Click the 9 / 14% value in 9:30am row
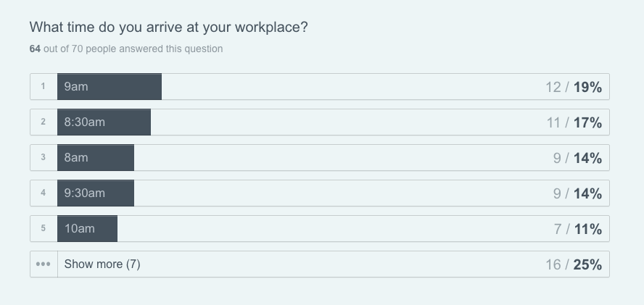 click(577, 193)
